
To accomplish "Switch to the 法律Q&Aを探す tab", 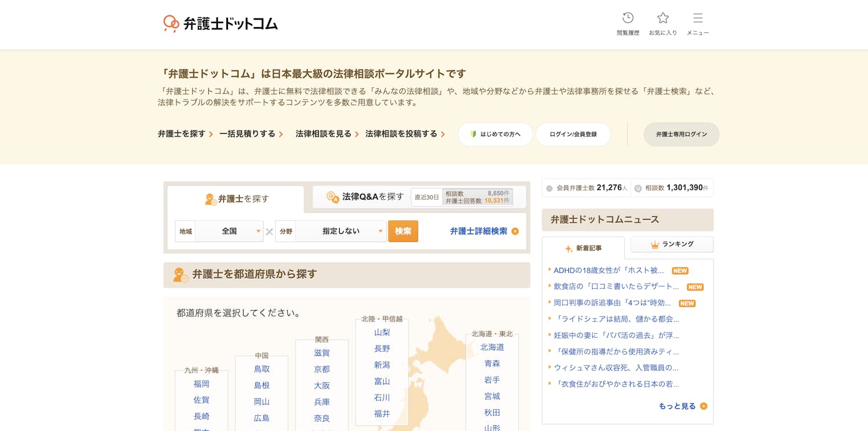I will (366, 197).
